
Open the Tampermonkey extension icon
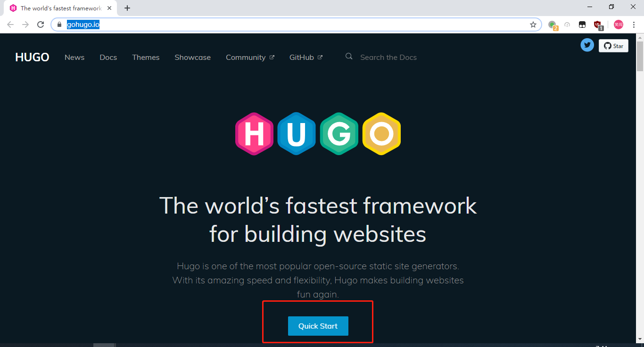click(583, 25)
